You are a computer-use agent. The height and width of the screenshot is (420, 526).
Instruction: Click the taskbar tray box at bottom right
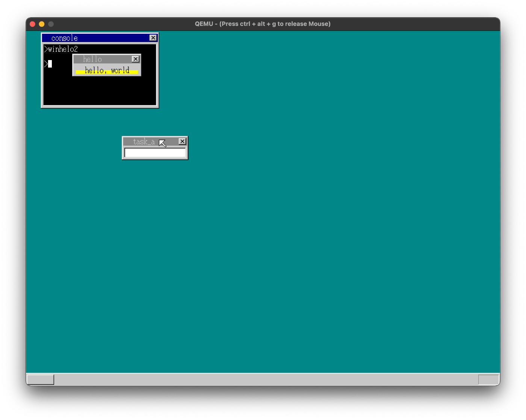click(488, 379)
